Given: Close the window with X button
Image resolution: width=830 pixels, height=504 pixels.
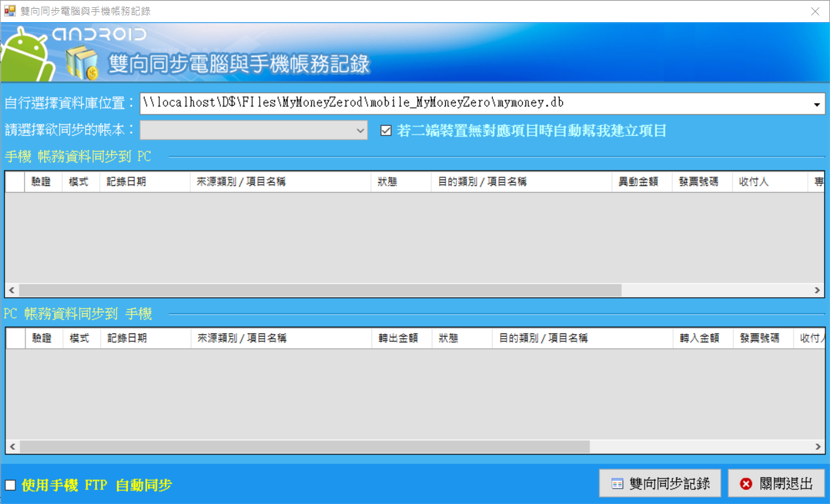Looking at the screenshot, I should point(815,11).
